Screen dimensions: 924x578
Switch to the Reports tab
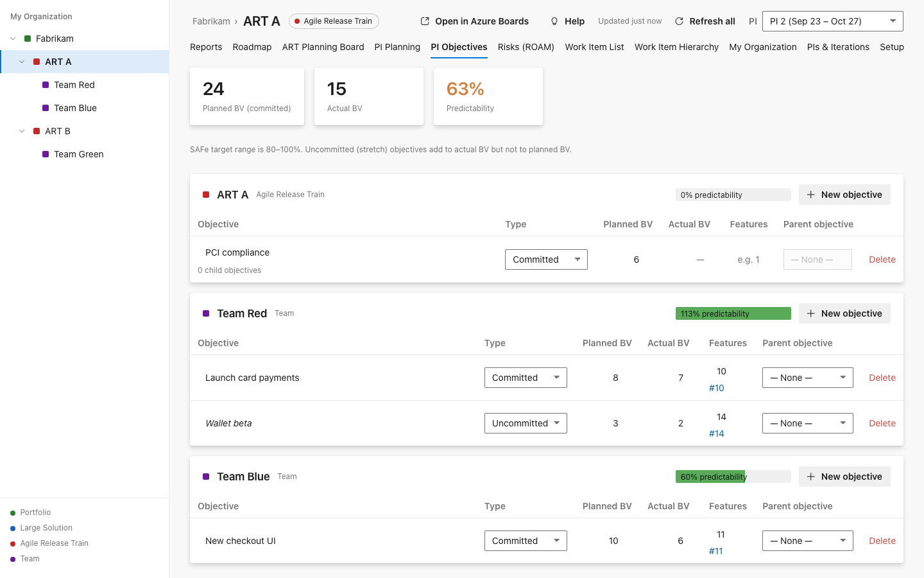tap(206, 47)
